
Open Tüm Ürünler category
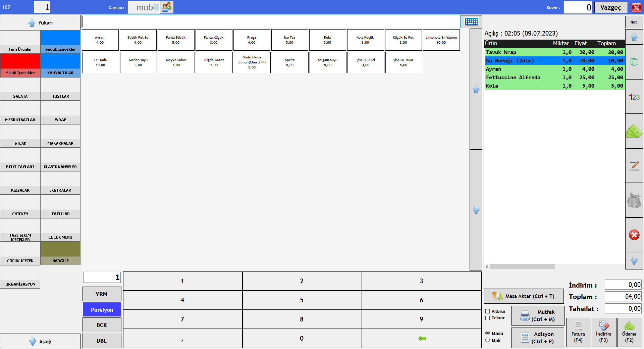coord(20,42)
